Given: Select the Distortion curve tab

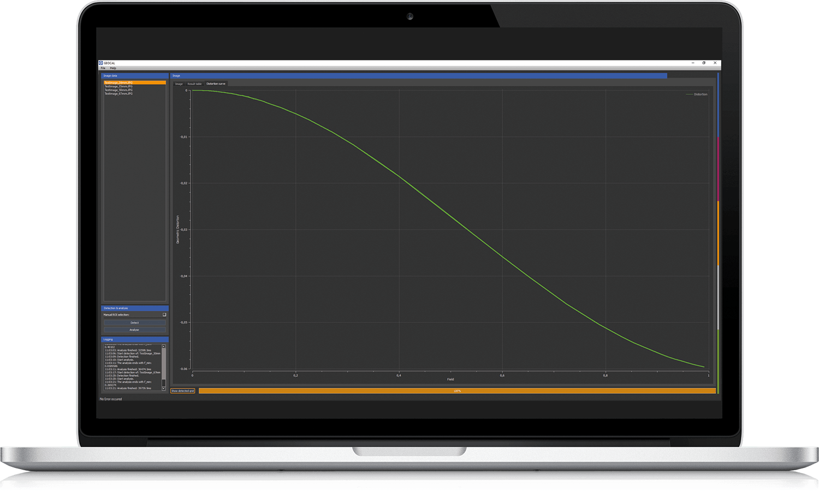Looking at the screenshot, I should pos(216,84).
